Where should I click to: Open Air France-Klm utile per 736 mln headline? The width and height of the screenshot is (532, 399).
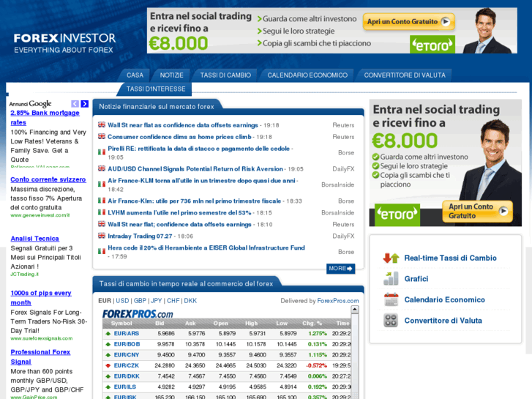tap(195, 201)
